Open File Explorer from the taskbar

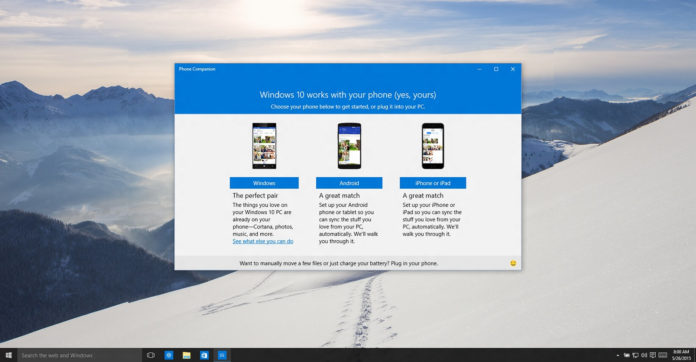186,355
